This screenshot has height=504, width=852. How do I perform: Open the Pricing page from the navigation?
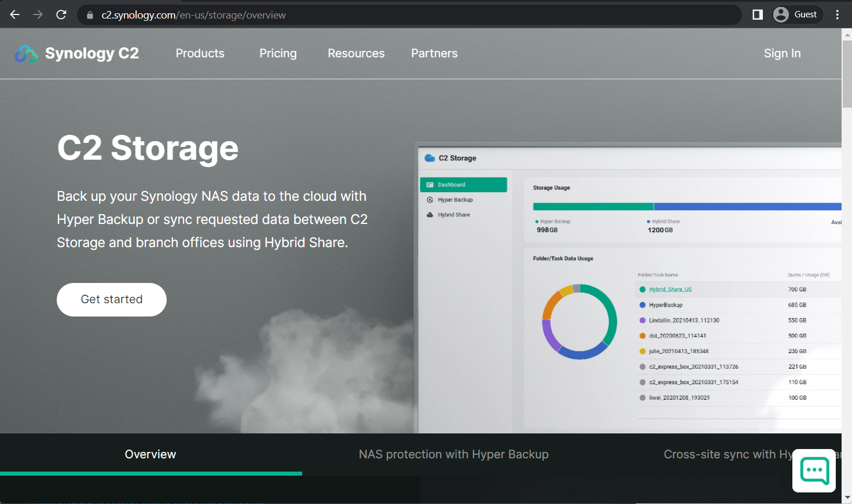tap(278, 53)
